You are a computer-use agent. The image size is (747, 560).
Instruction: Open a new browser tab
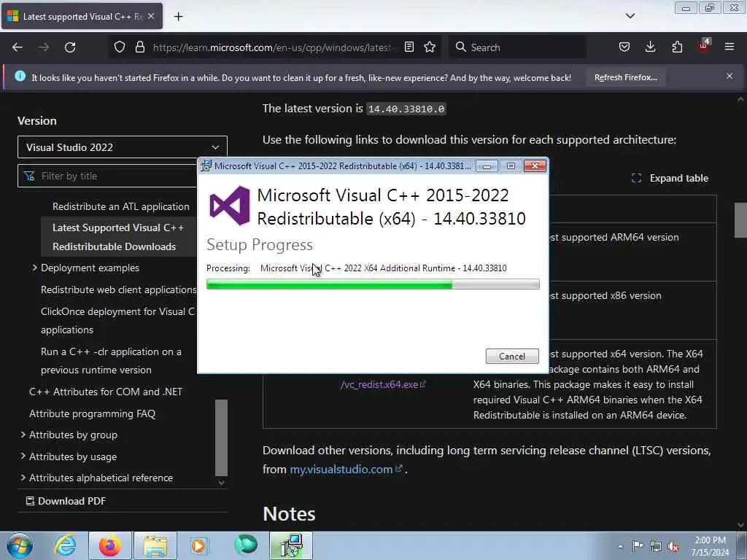tap(178, 17)
